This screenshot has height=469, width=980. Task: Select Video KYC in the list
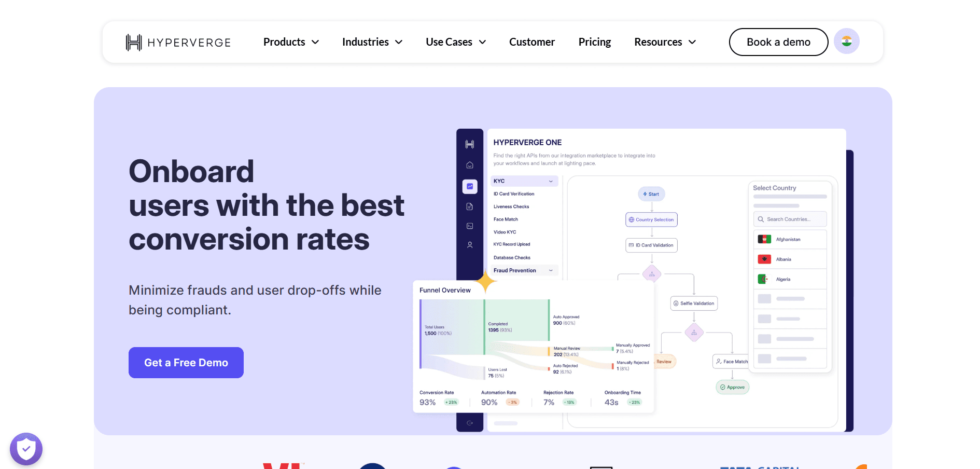pyautogui.click(x=505, y=232)
